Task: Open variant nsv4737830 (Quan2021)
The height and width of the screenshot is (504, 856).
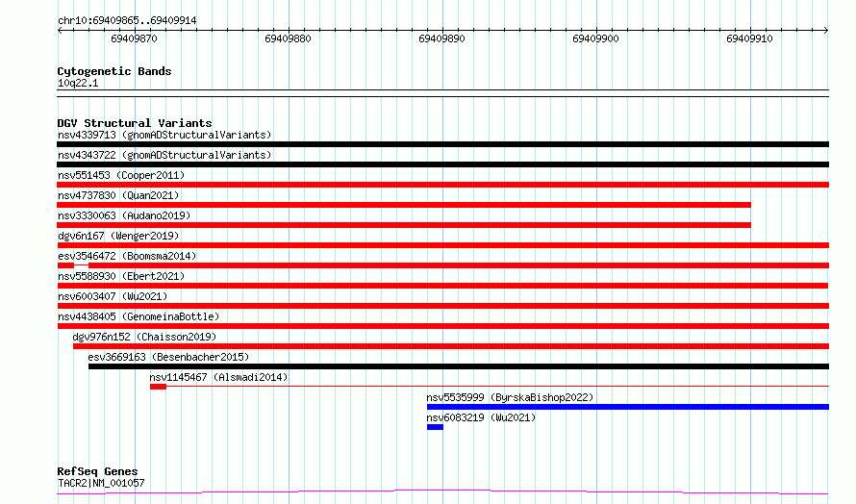Action: pyautogui.click(x=118, y=195)
